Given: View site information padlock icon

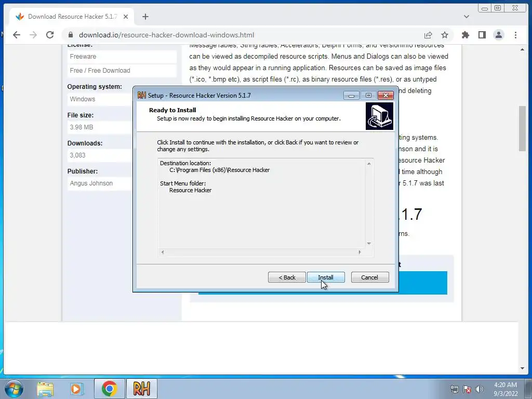Looking at the screenshot, I should (x=71, y=35).
